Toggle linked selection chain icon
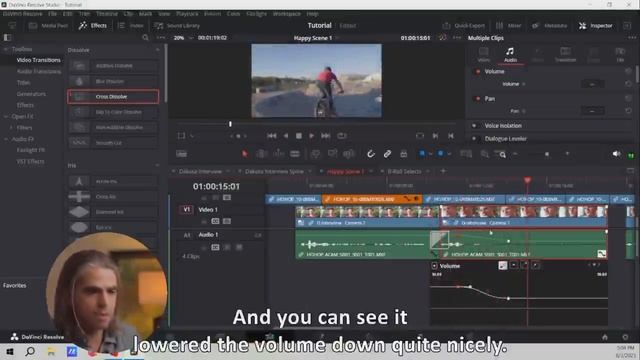Image resolution: width=640 pixels, height=360 pixels. 387,154
